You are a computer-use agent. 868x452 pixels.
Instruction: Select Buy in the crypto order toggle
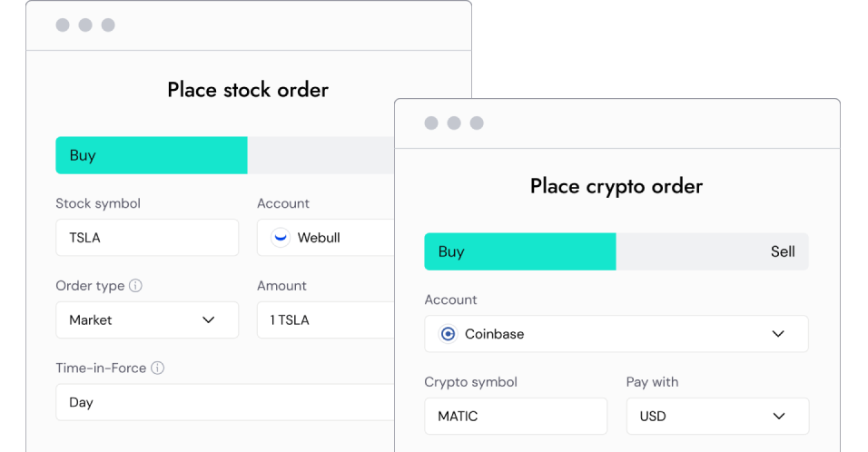[520, 251]
